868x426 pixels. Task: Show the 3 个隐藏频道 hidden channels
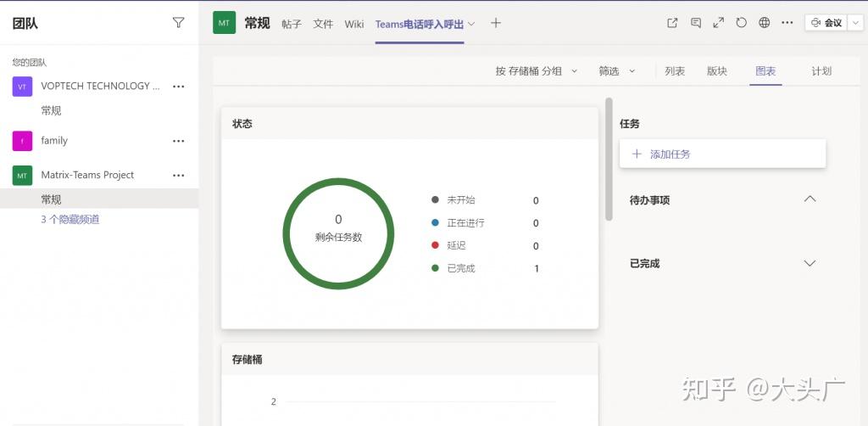click(x=70, y=220)
